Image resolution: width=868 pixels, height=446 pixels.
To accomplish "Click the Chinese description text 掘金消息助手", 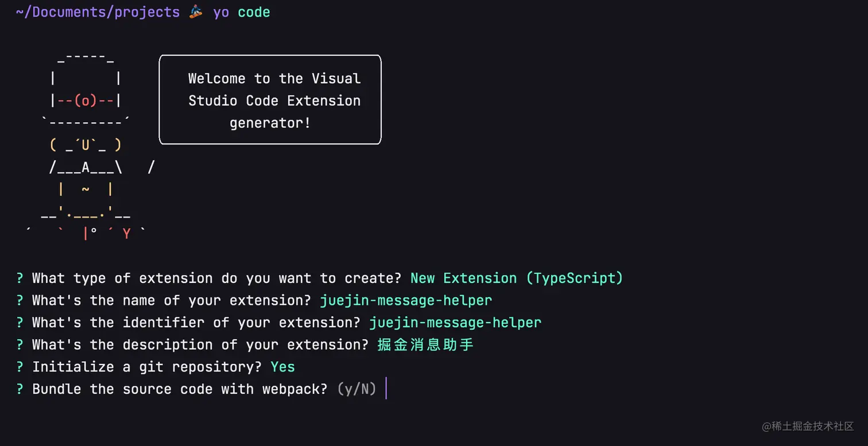I will (425, 345).
